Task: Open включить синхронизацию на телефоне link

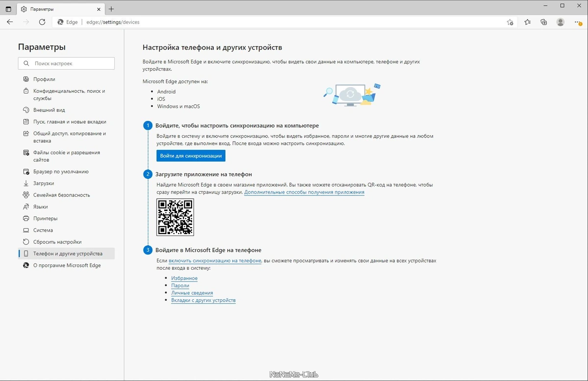Action: click(x=215, y=261)
